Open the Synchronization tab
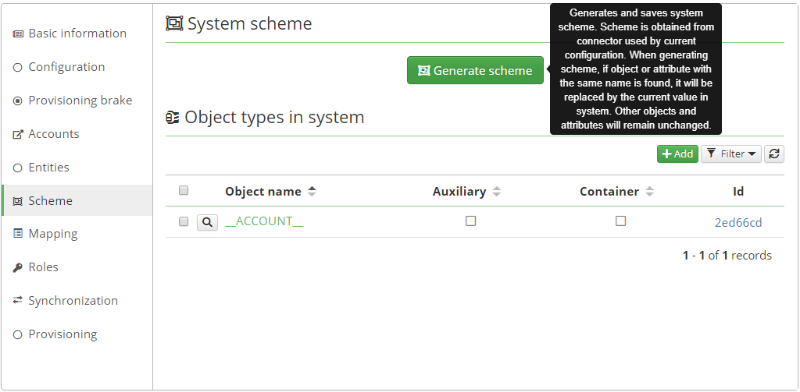This screenshot has width=800, height=392. (x=77, y=301)
